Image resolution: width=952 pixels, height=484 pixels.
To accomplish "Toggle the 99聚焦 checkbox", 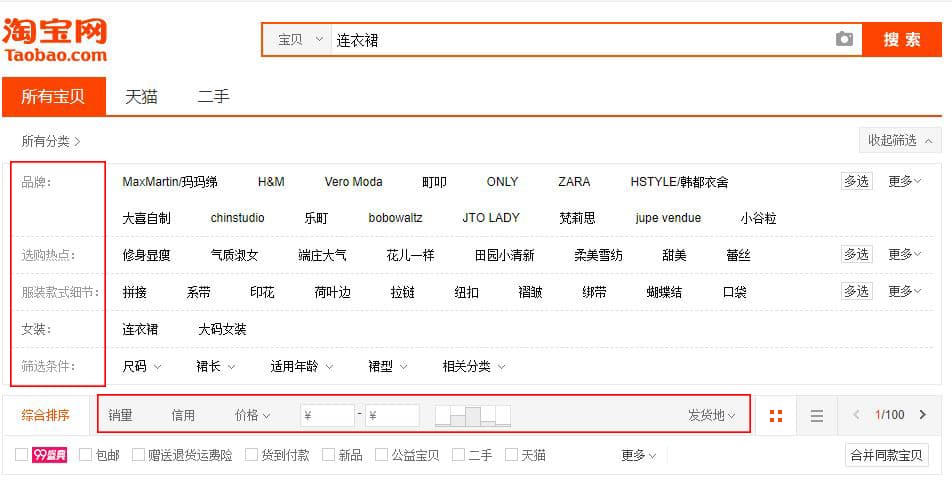I will point(21,454).
